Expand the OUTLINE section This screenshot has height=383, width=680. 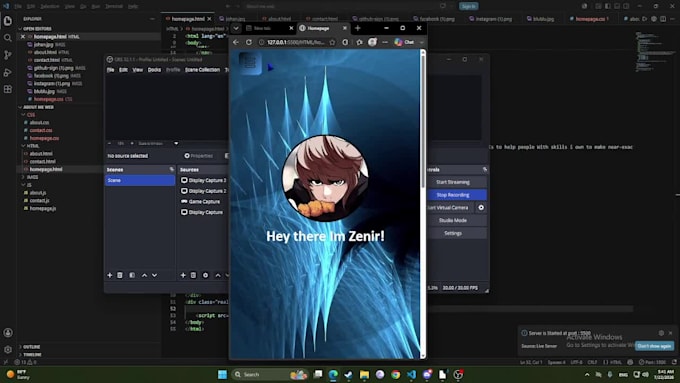[31, 347]
